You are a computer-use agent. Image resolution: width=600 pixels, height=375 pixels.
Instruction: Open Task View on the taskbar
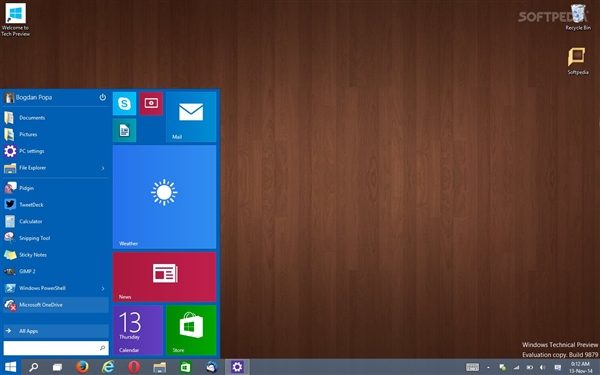tap(57, 367)
